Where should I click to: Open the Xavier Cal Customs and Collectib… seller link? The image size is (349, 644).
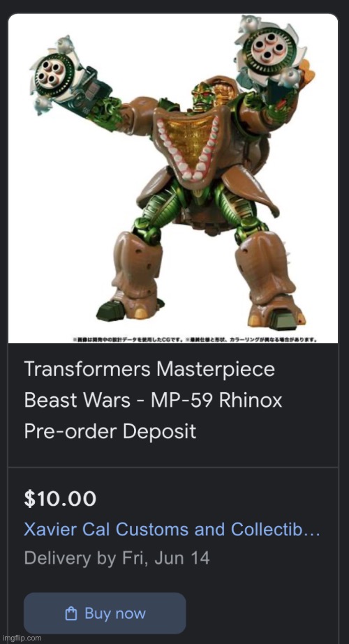click(172, 530)
